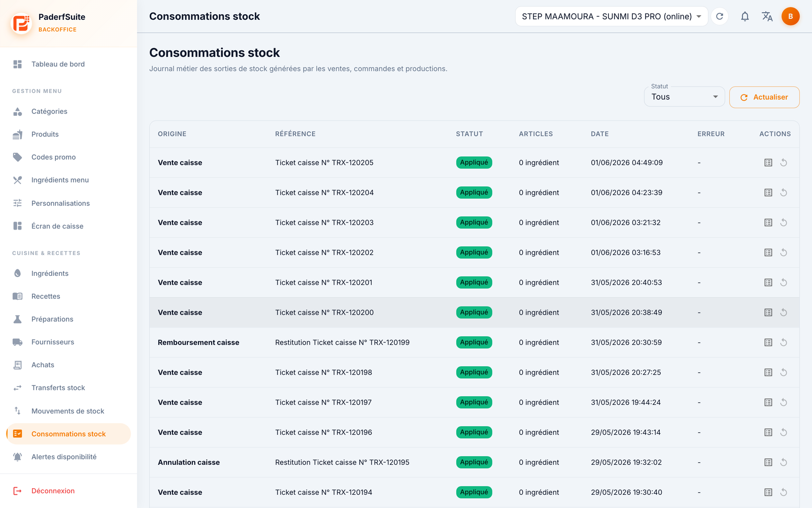
Task: Open the language translation icon
Action: [x=767, y=16]
